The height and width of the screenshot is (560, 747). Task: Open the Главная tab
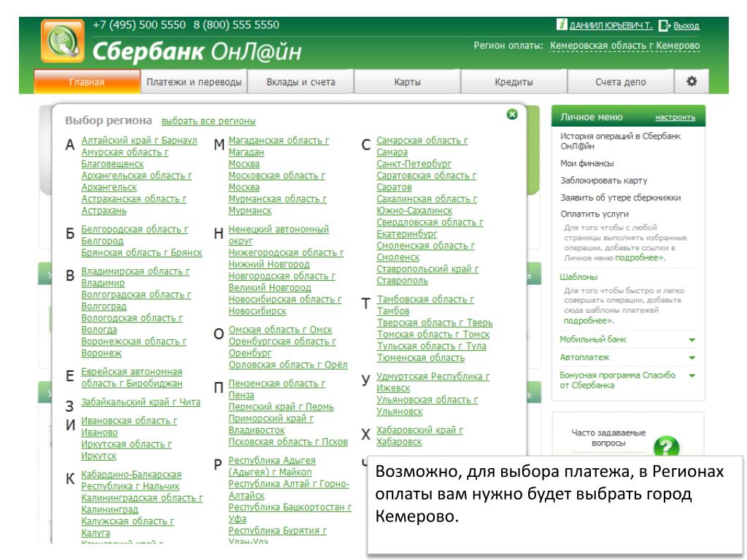pyautogui.click(x=88, y=82)
